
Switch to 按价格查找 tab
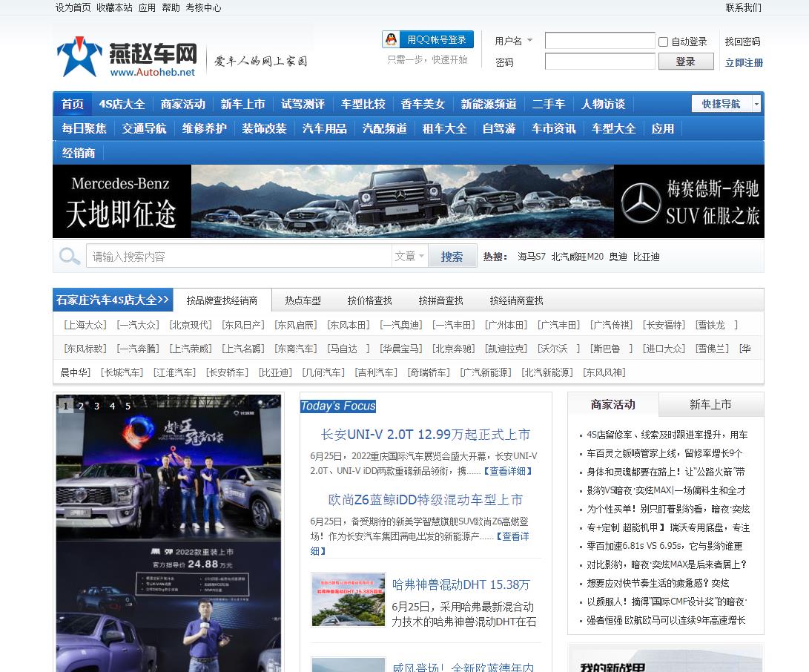[369, 300]
